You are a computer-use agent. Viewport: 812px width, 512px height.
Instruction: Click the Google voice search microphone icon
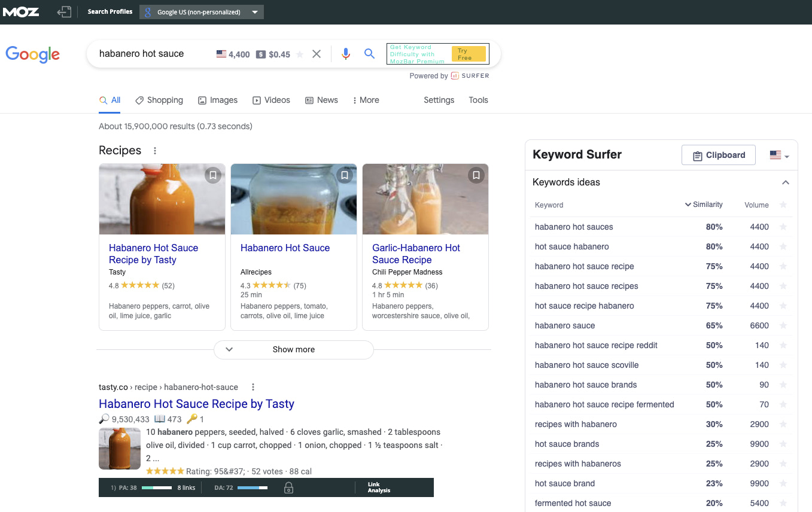(x=346, y=53)
